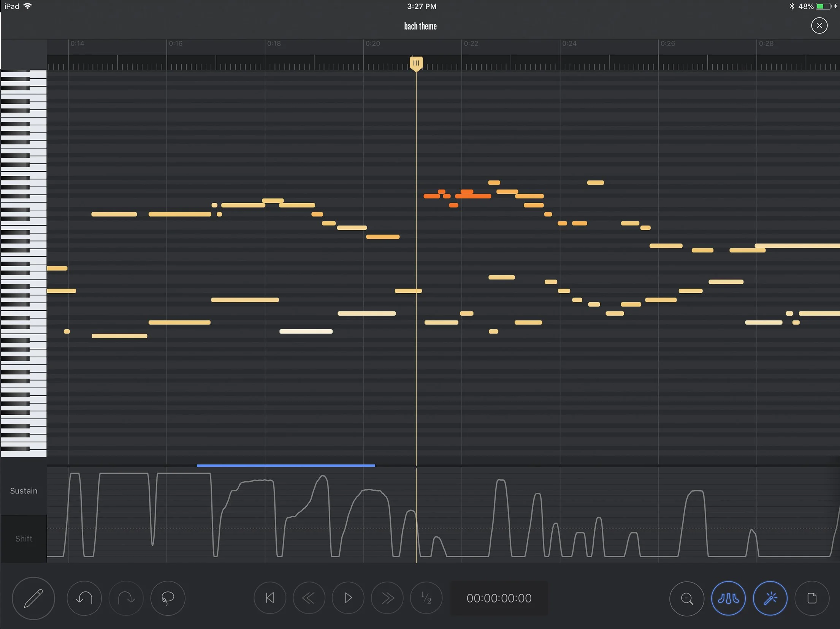Click the yellow playhead marker
Viewport: 840px width, 629px height.
(x=416, y=63)
